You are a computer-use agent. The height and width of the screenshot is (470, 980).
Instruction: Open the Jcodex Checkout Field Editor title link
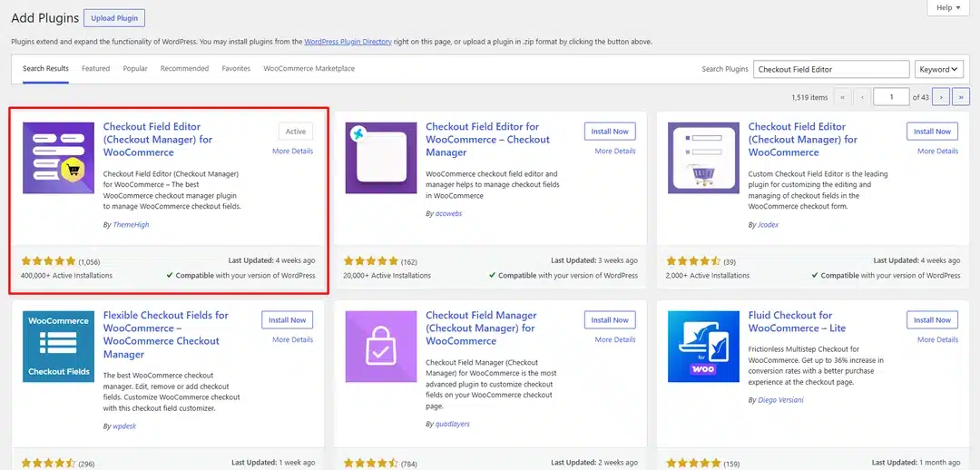click(803, 140)
